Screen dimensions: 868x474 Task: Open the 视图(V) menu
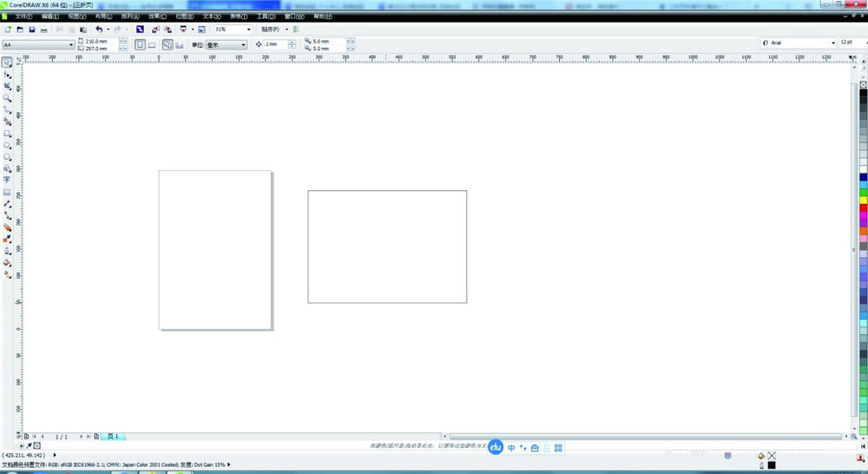[x=76, y=16]
